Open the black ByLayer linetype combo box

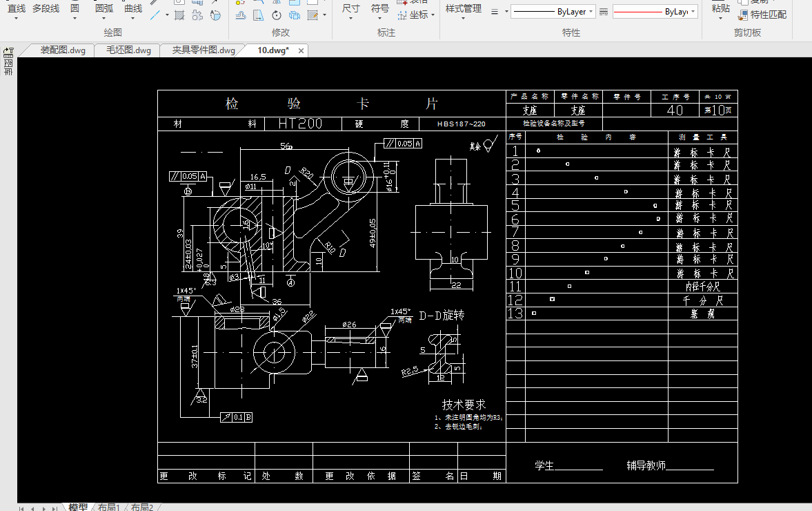point(553,12)
